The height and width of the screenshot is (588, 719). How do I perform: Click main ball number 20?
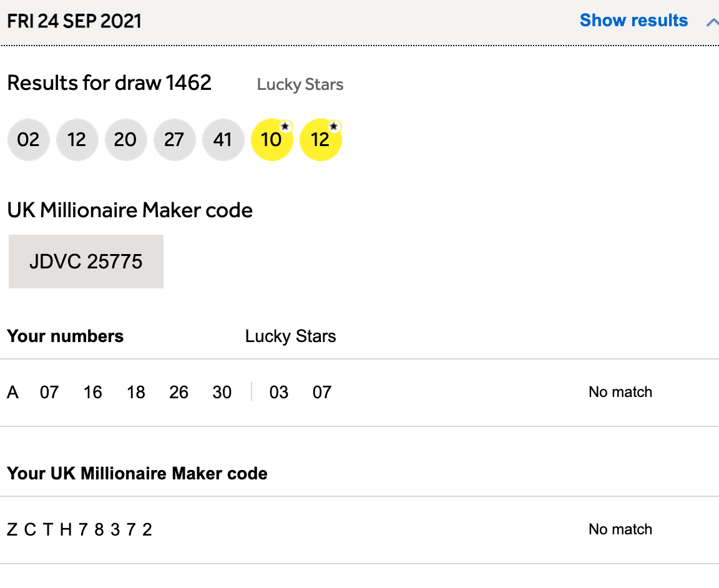click(125, 139)
